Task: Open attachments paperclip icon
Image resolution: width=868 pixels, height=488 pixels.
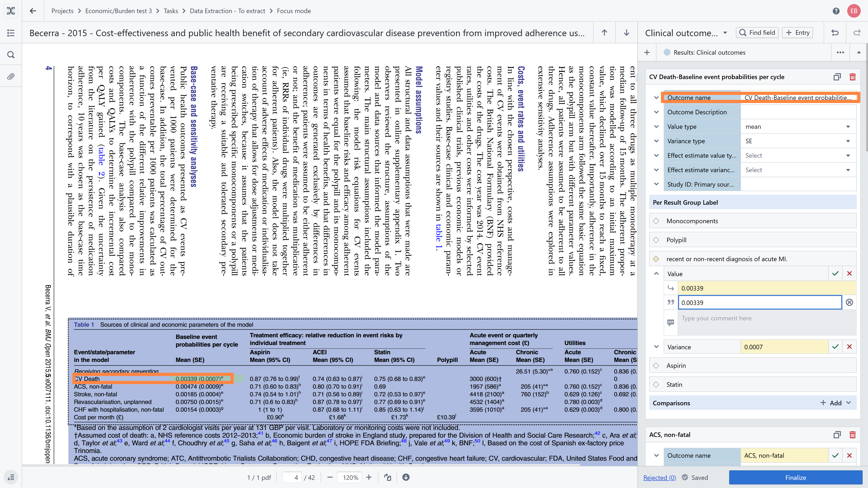Action: pos(11,76)
